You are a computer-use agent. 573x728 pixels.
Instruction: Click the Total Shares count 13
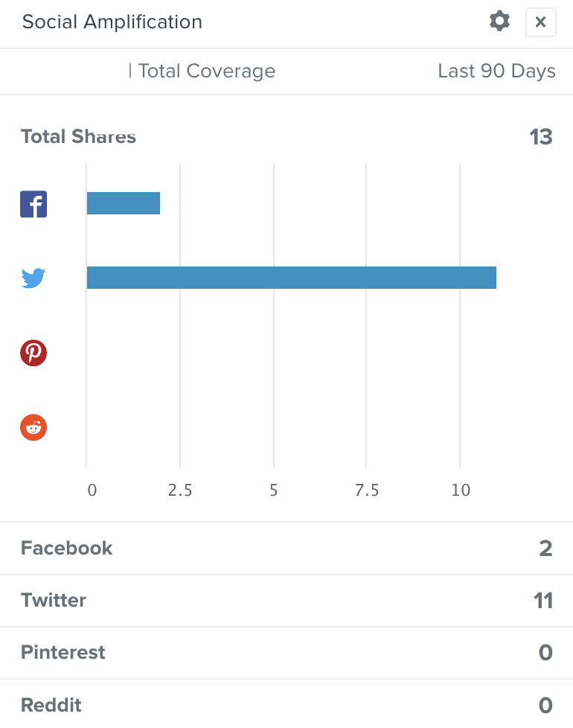click(541, 137)
